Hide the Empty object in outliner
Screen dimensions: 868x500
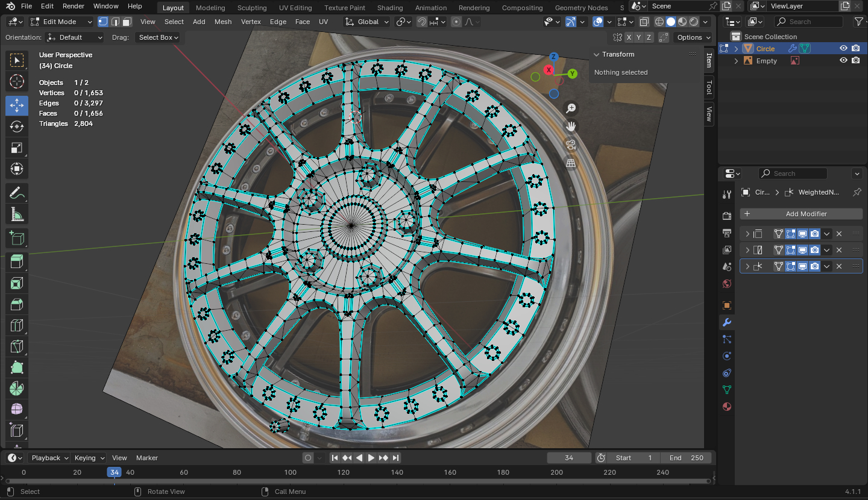pyautogui.click(x=843, y=61)
